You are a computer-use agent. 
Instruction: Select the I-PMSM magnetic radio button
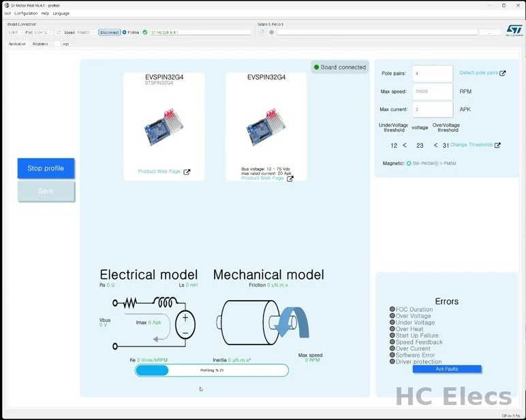[x=436, y=163]
